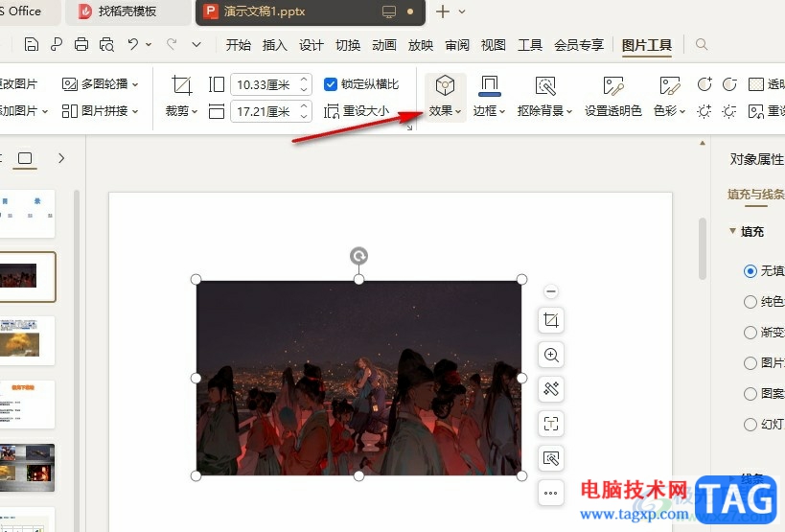Select the four-photo collage slide thumbnail
The height and width of the screenshot is (532, 785).
pyautogui.click(x=26, y=467)
